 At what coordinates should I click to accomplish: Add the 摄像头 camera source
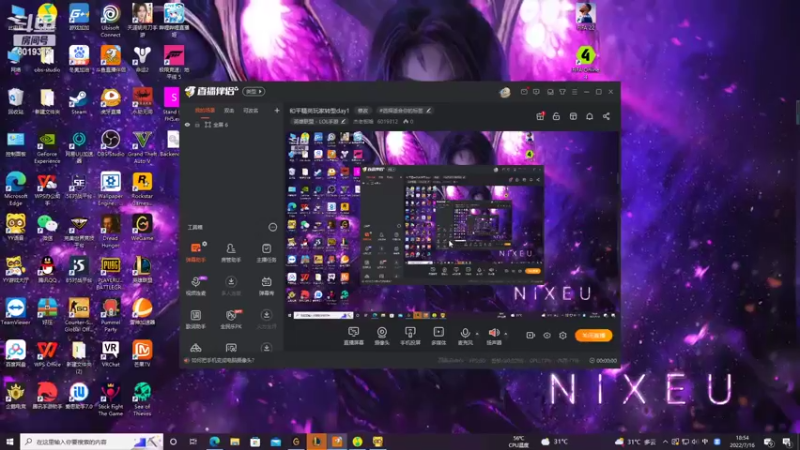[x=382, y=336]
